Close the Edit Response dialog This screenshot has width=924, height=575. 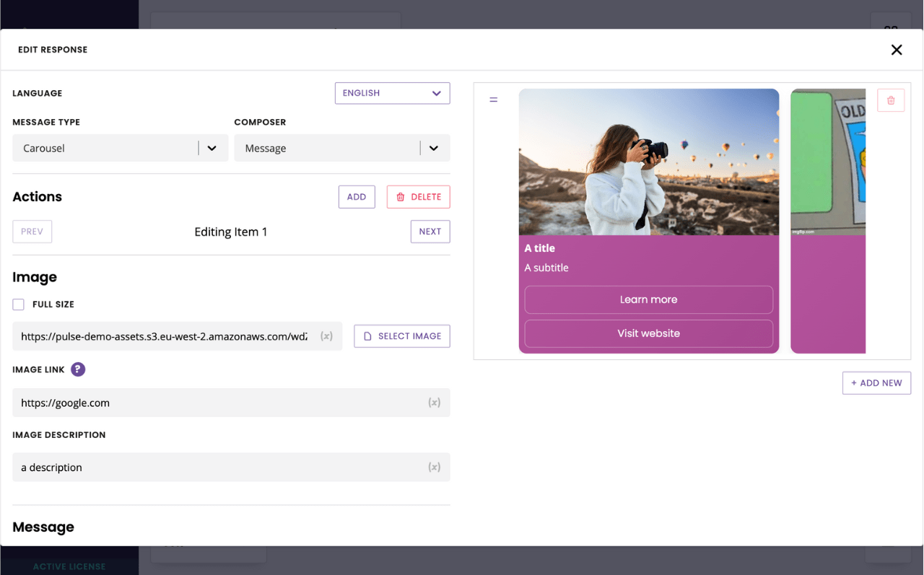click(897, 50)
